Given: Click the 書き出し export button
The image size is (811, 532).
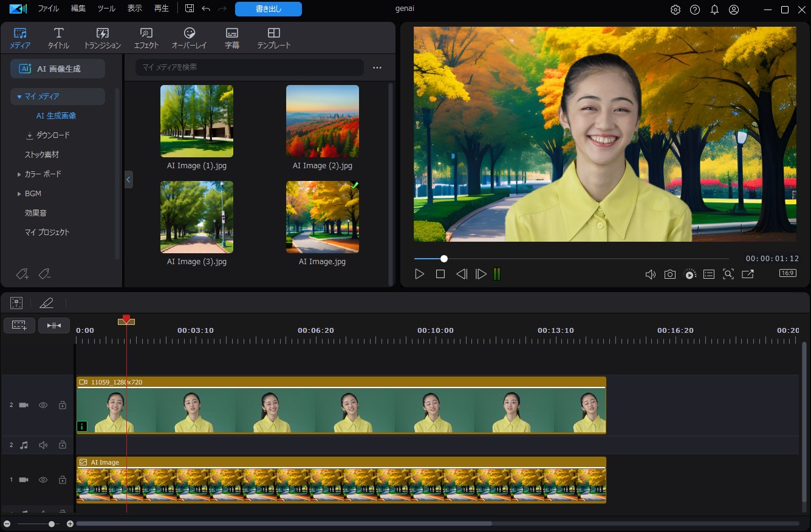Looking at the screenshot, I should (268, 9).
